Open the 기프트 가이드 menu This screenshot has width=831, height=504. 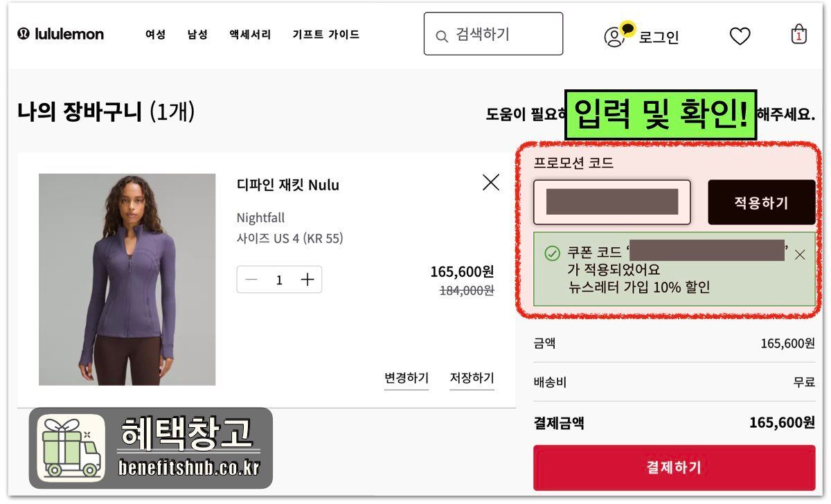[x=325, y=35]
